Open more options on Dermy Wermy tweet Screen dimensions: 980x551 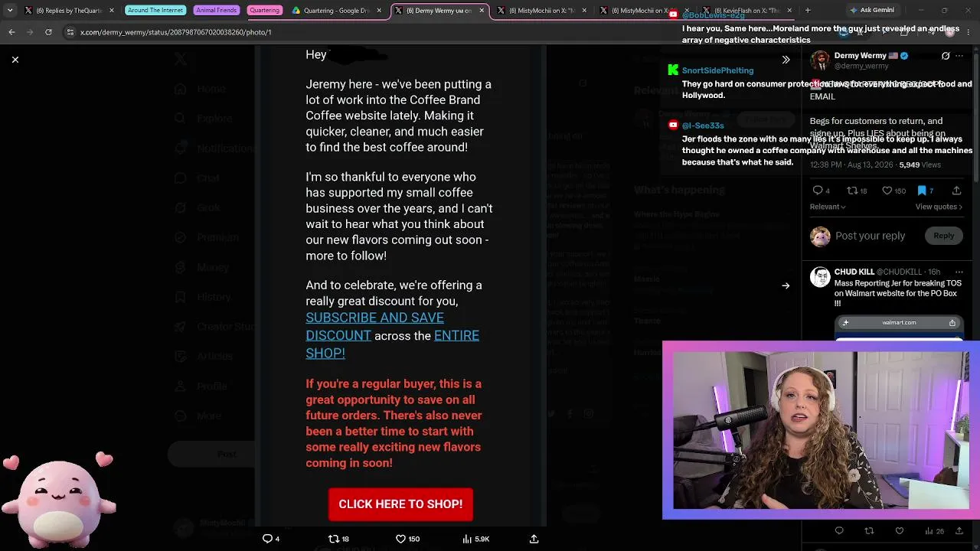[x=959, y=56]
